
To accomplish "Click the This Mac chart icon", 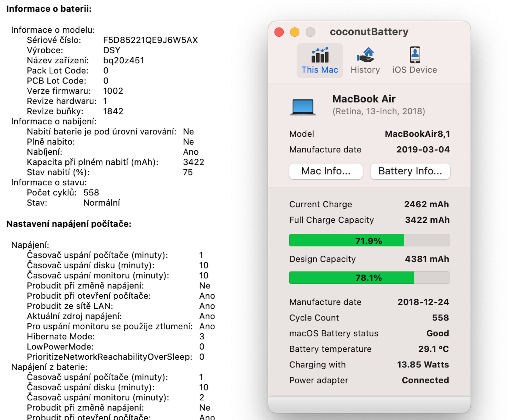I will [x=320, y=55].
